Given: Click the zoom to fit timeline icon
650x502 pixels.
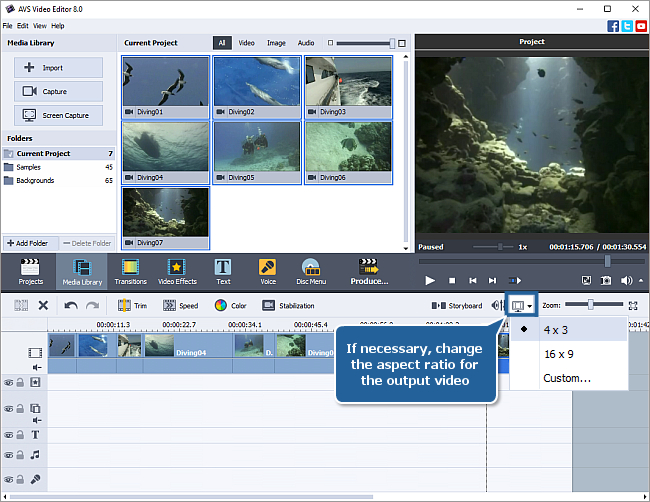Looking at the screenshot, I should 633,306.
